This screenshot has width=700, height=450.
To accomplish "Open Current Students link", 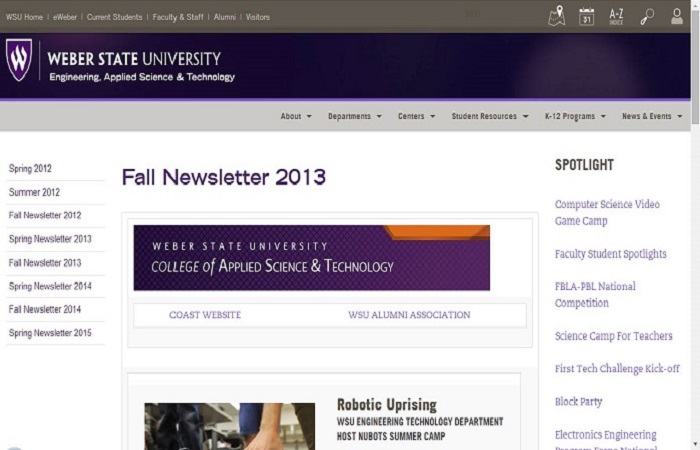I will pos(114,17).
